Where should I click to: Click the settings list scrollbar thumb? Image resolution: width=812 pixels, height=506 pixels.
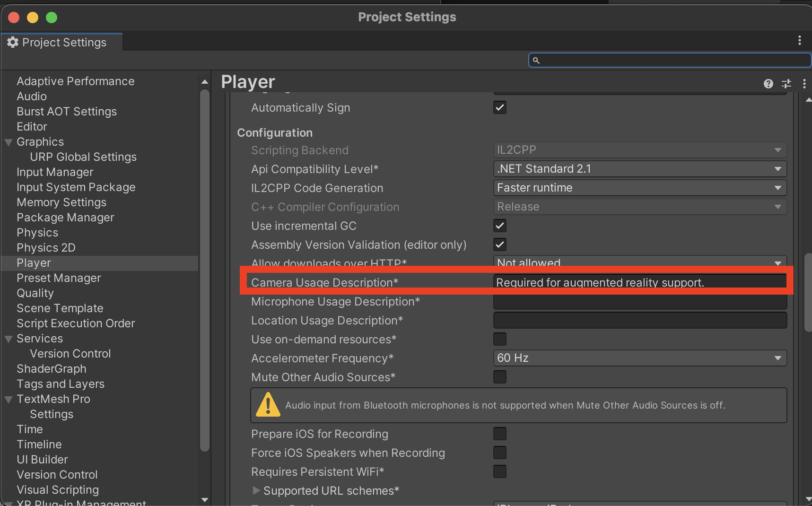click(205, 270)
